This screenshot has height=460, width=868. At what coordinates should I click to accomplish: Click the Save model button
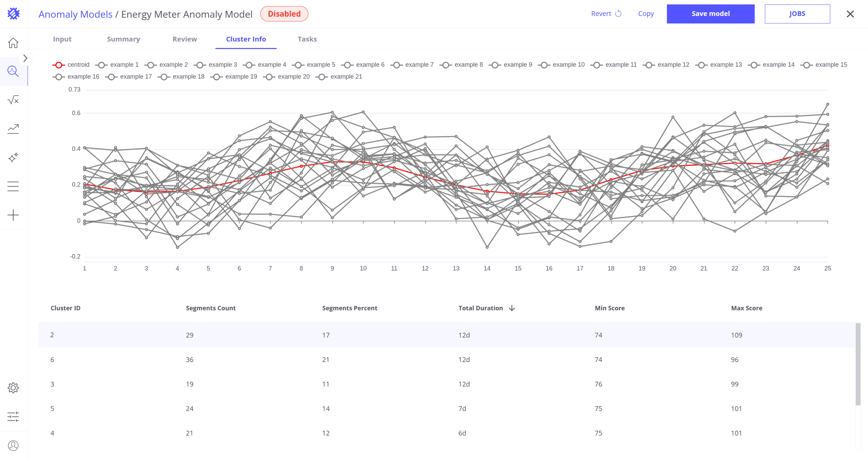coord(711,14)
